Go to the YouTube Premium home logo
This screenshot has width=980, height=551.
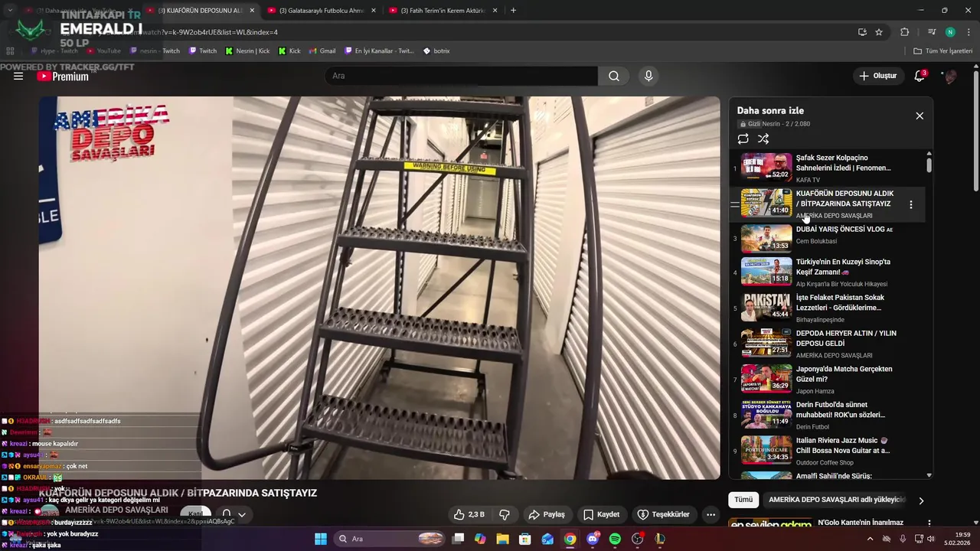coord(64,76)
